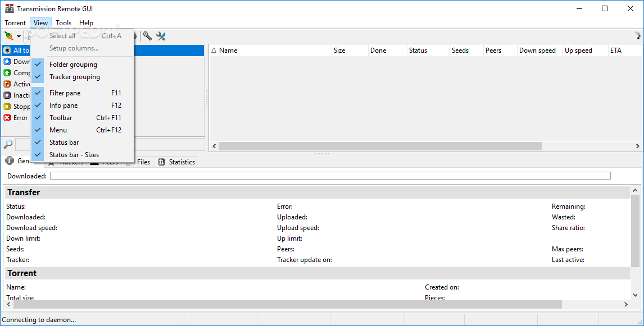This screenshot has width=644, height=326.
Task: Close the open View menu
Action: 40,23
